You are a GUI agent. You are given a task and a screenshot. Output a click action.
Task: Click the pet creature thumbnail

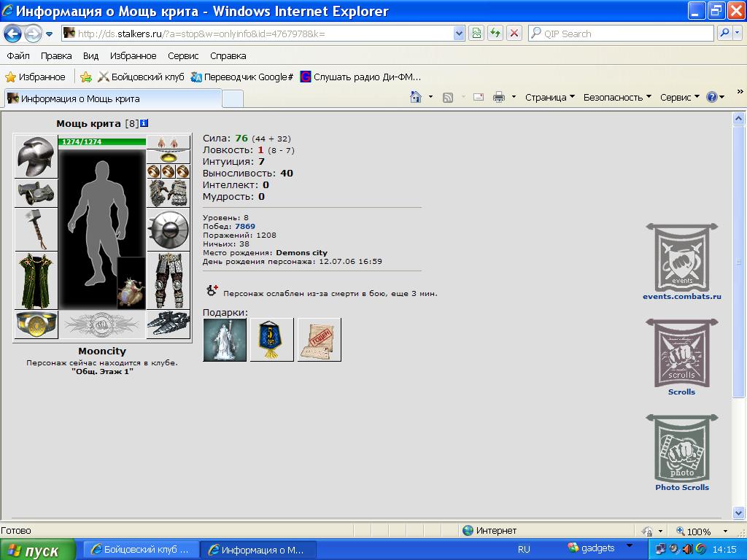tap(131, 284)
